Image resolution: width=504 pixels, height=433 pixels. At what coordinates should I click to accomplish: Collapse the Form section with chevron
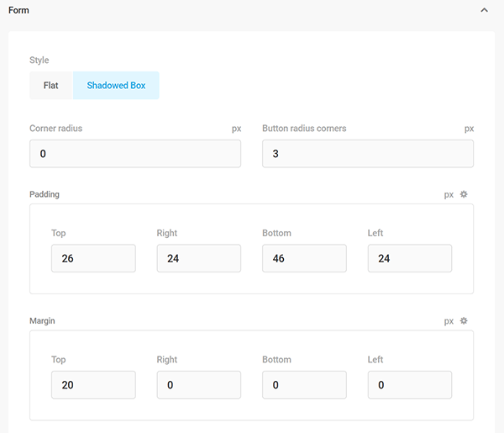click(484, 10)
